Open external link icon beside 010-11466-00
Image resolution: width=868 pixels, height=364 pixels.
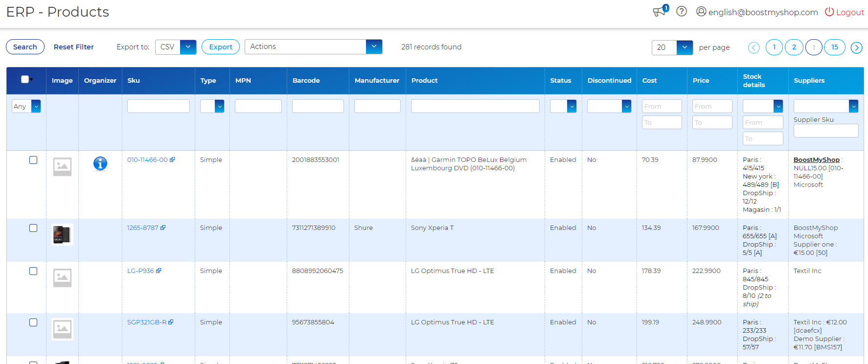(x=172, y=159)
